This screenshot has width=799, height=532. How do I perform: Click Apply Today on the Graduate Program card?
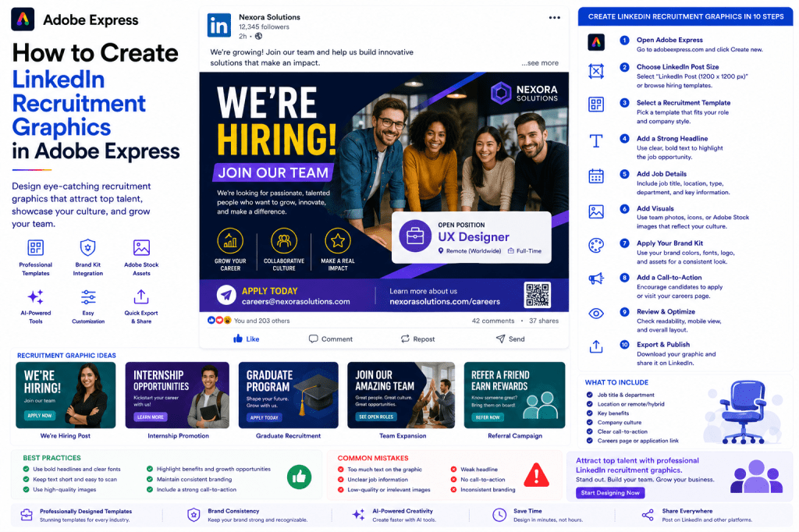pos(264,417)
